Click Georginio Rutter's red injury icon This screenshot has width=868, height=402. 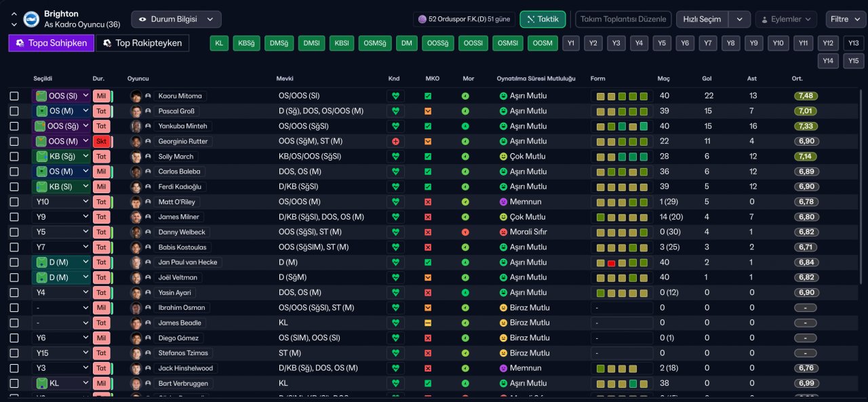(x=395, y=142)
